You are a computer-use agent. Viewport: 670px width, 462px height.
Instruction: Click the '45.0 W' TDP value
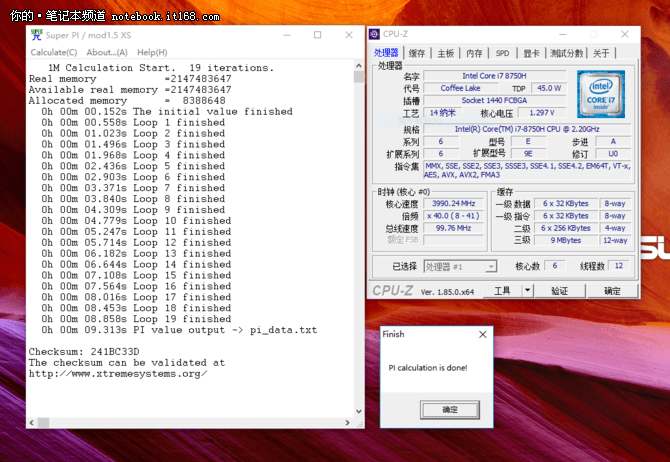click(x=549, y=88)
